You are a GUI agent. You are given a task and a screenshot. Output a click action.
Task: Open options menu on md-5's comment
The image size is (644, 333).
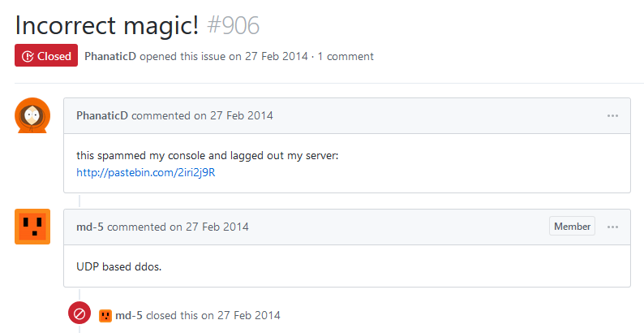click(x=612, y=227)
